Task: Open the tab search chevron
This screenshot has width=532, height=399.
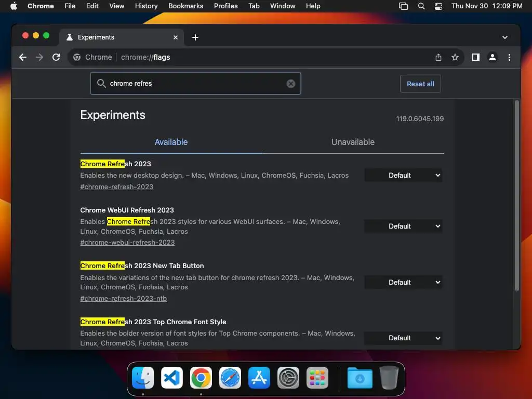Action: (x=505, y=37)
